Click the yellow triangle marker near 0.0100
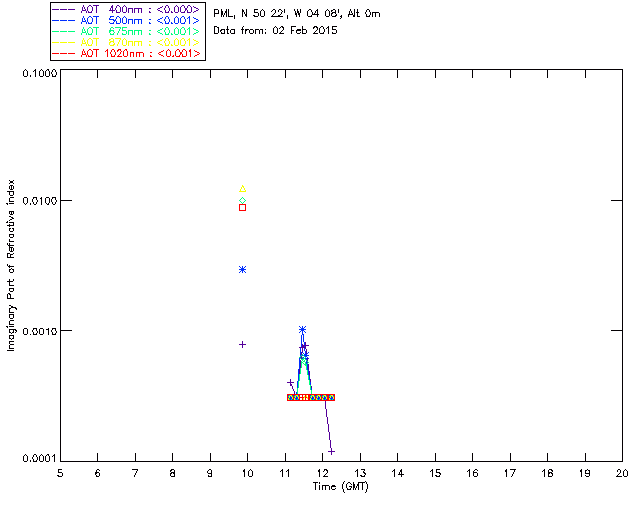640x512 pixels. [x=242, y=189]
